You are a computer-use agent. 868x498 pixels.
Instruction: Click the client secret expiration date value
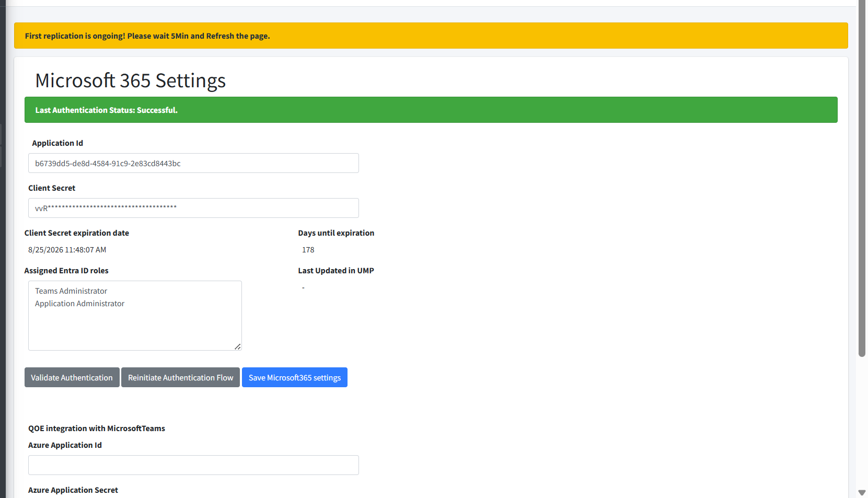[67, 250]
